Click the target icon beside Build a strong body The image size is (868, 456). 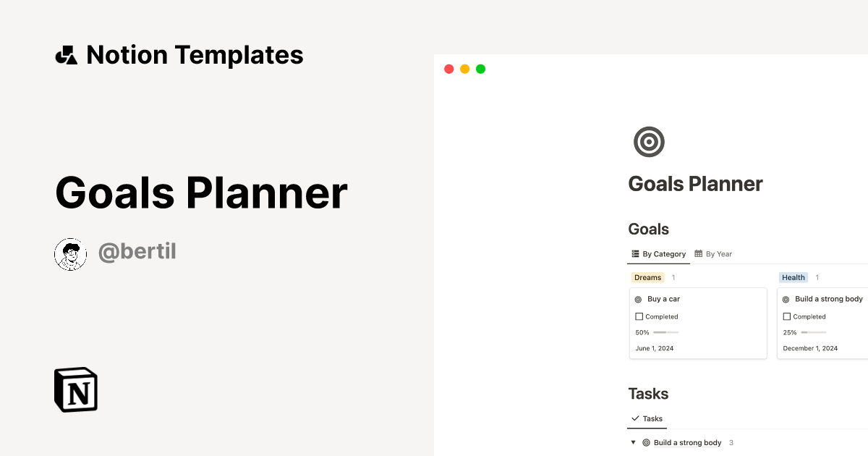[786, 299]
